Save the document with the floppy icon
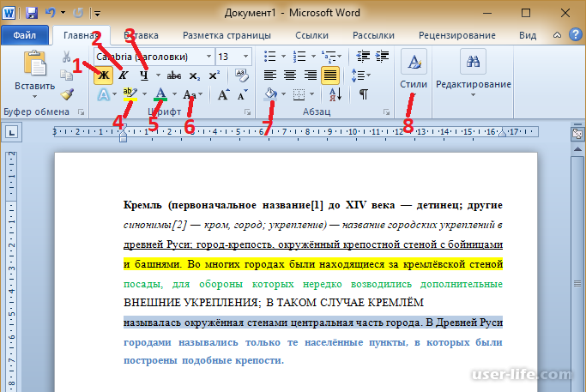The image size is (586, 392). (32, 14)
